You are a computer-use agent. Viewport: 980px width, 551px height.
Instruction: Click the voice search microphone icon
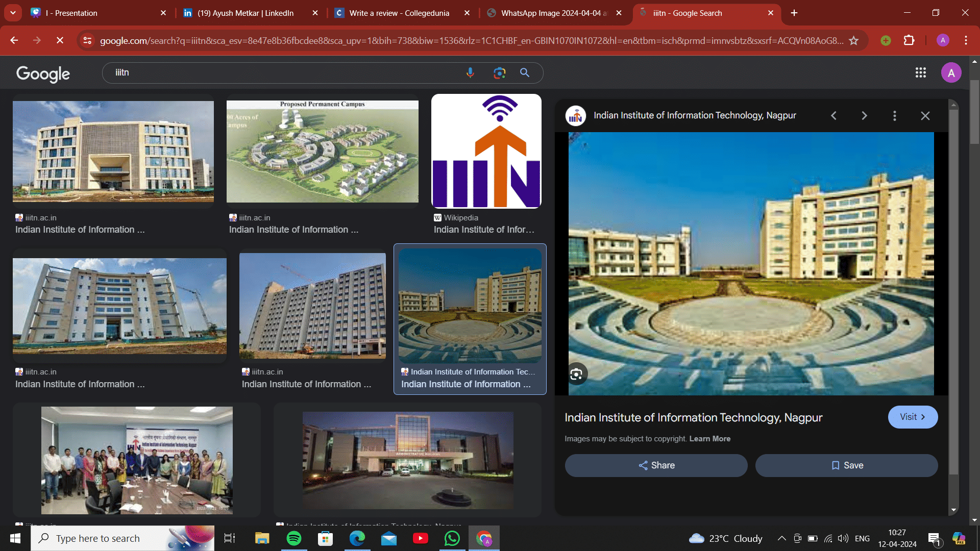(470, 72)
